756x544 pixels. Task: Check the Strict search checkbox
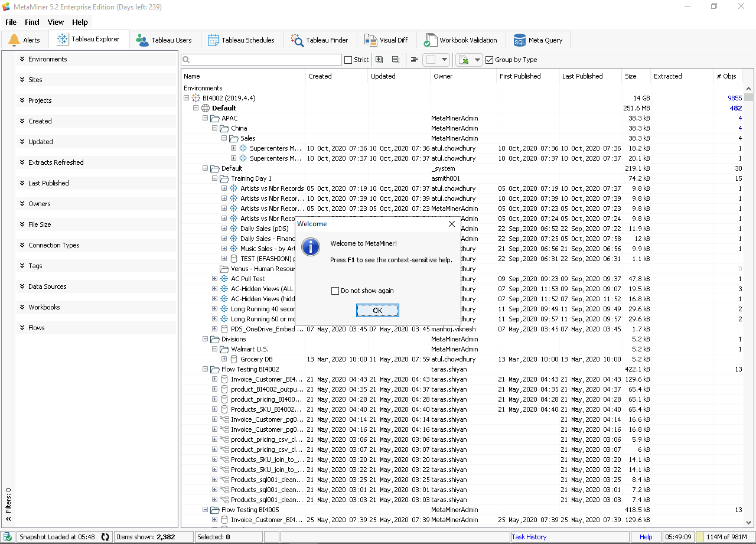[x=348, y=60]
